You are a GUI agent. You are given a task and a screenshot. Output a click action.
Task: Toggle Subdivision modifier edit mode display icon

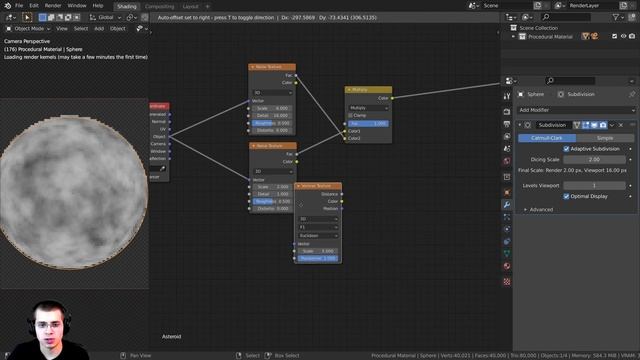[x=586, y=125]
